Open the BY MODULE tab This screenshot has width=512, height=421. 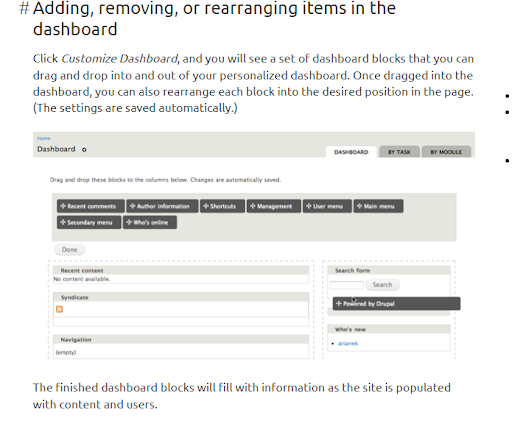point(446,152)
